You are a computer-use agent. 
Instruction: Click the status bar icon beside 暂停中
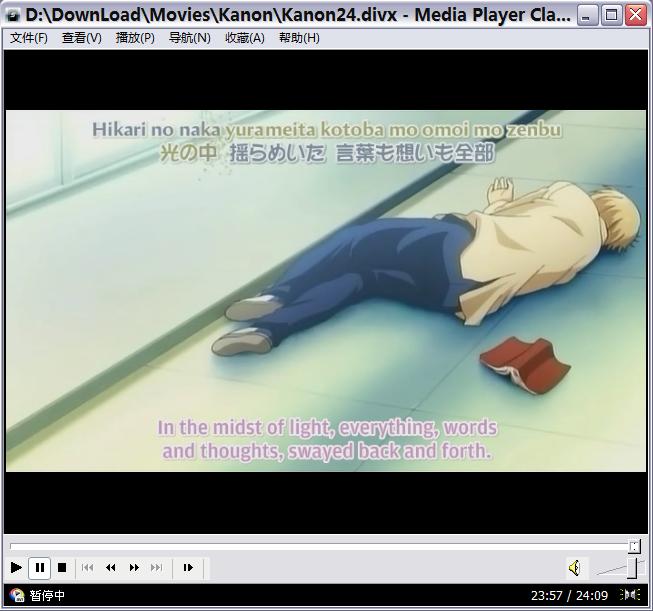tap(17, 595)
